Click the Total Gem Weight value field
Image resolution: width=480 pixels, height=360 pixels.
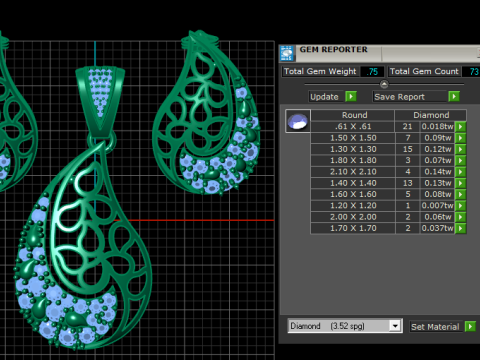[x=372, y=72]
